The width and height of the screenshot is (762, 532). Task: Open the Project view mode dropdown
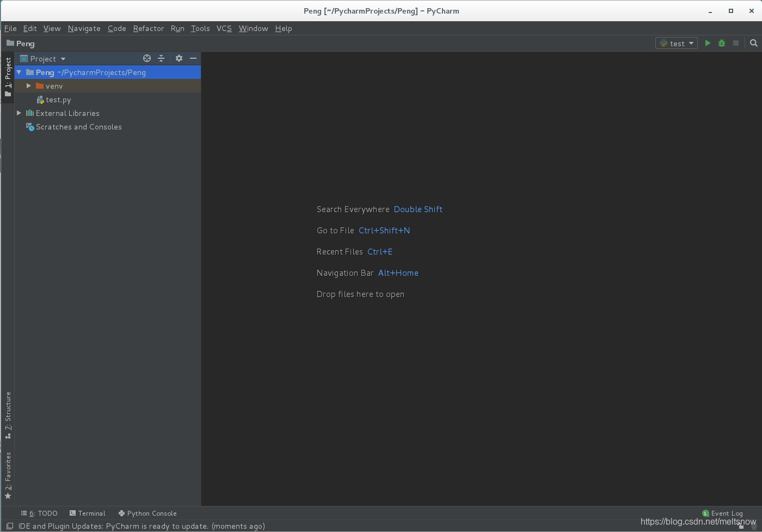click(x=48, y=58)
